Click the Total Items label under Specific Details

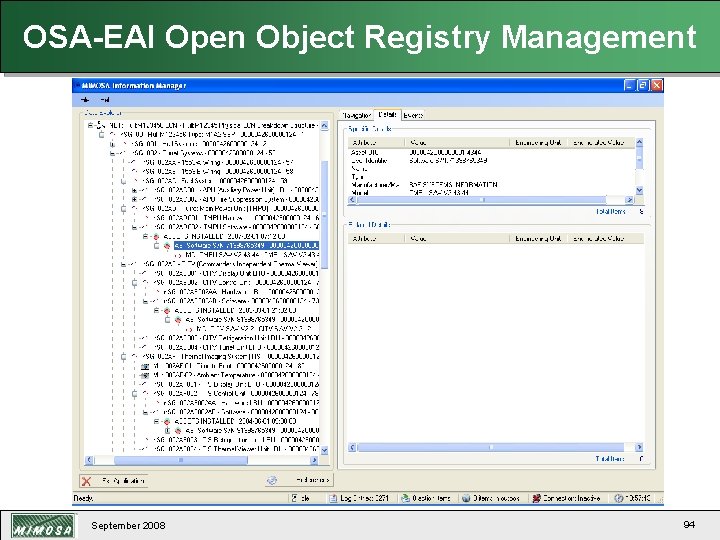tap(611, 212)
